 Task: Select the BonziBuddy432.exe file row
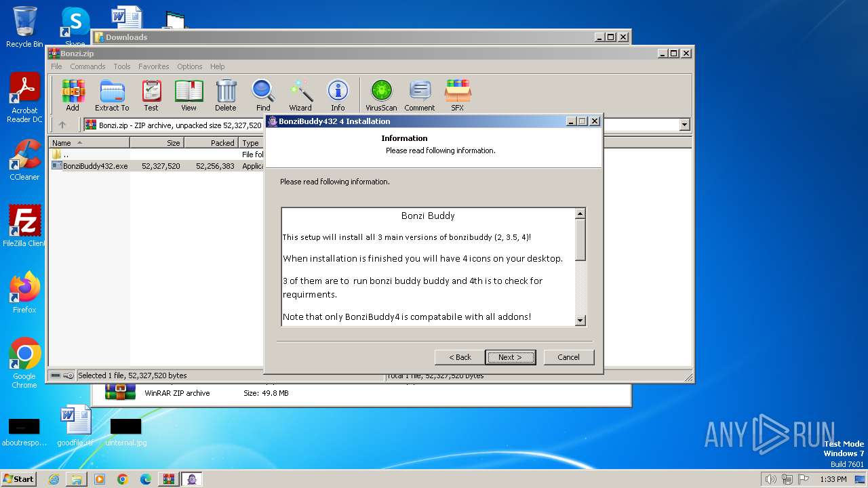pyautogui.click(x=157, y=166)
